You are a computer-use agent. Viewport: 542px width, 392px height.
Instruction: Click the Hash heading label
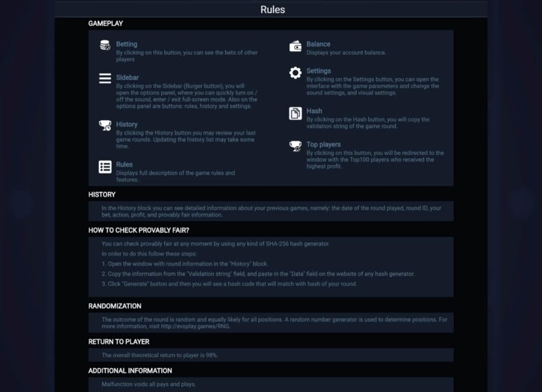tap(314, 111)
